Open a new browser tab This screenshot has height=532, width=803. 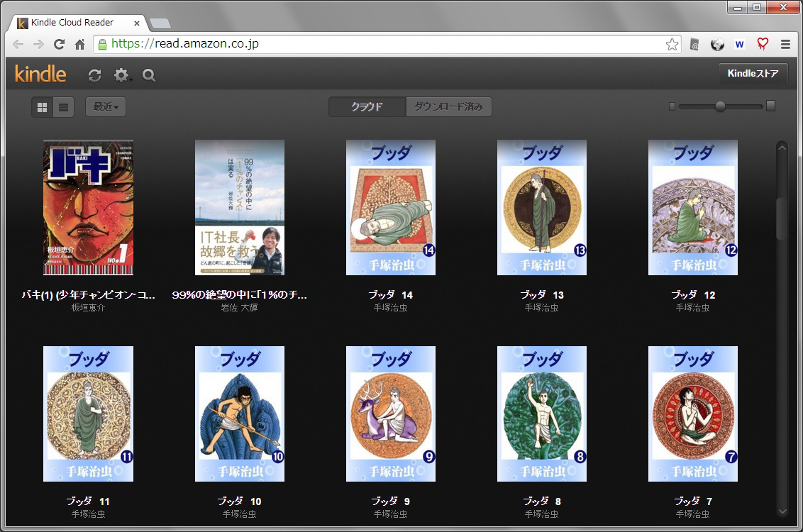(x=160, y=23)
